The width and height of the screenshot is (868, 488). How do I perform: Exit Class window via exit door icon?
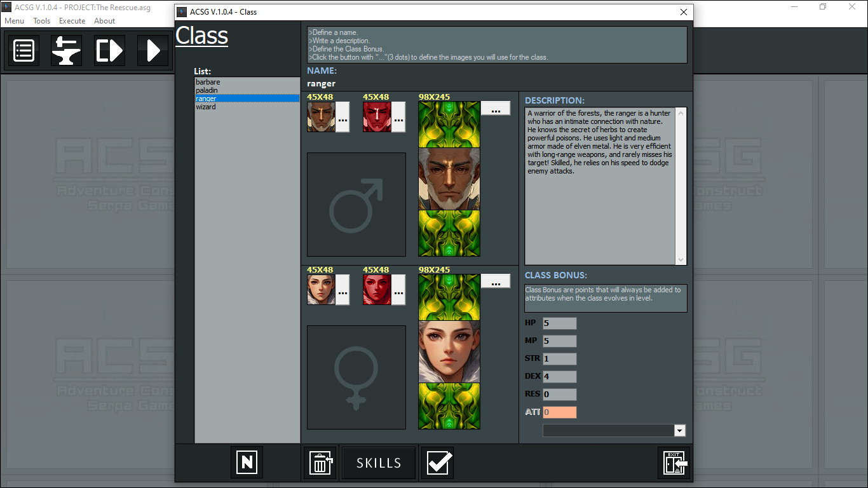674,463
